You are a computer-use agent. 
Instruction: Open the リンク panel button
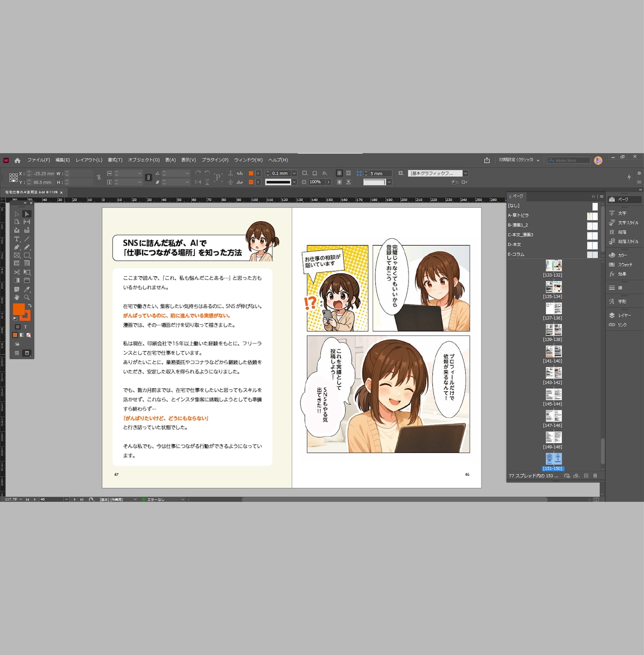[618, 325]
